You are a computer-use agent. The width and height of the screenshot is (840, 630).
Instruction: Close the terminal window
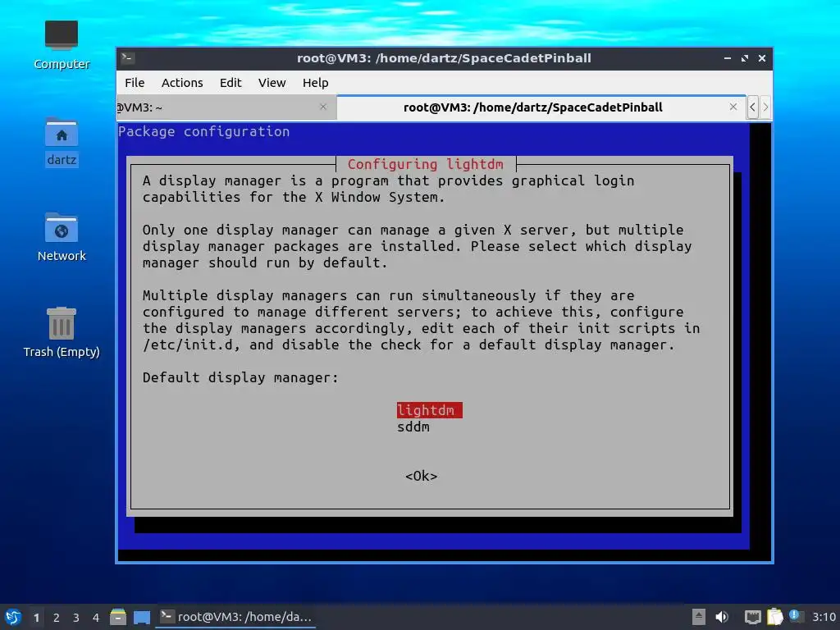[762, 58]
